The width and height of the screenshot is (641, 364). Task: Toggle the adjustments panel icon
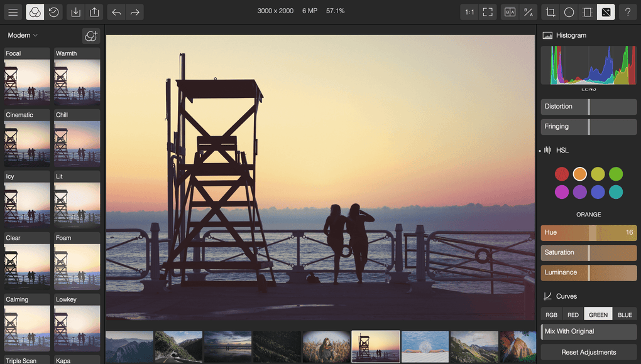point(606,12)
